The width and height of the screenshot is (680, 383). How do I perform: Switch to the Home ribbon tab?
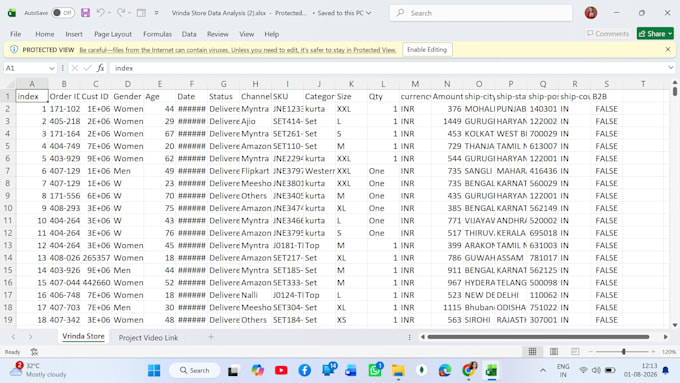(45, 34)
